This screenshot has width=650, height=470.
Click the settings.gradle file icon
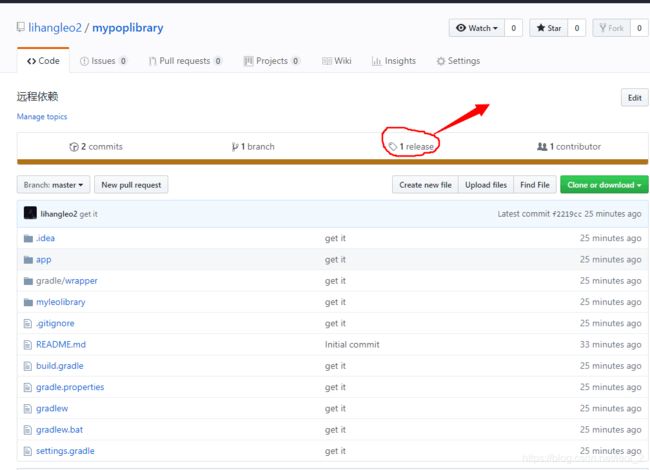click(x=28, y=451)
